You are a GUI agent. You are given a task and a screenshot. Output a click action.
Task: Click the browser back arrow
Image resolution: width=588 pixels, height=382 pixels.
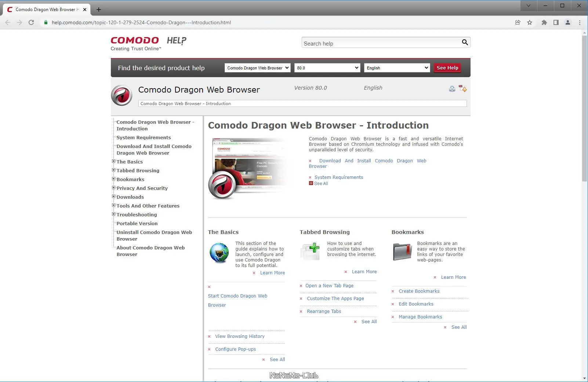tap(8, 22)
